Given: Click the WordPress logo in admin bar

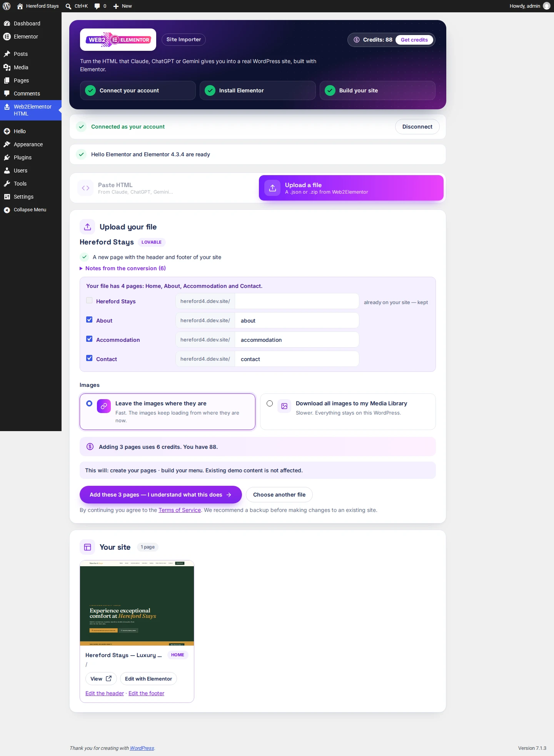Looking at the screenshot, I should point(7,6).
